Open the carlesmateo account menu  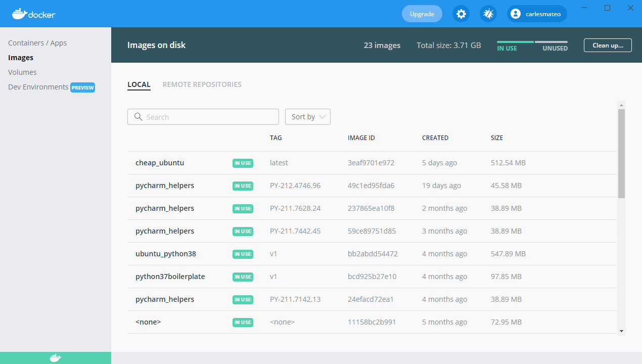[x=537, y=14]
